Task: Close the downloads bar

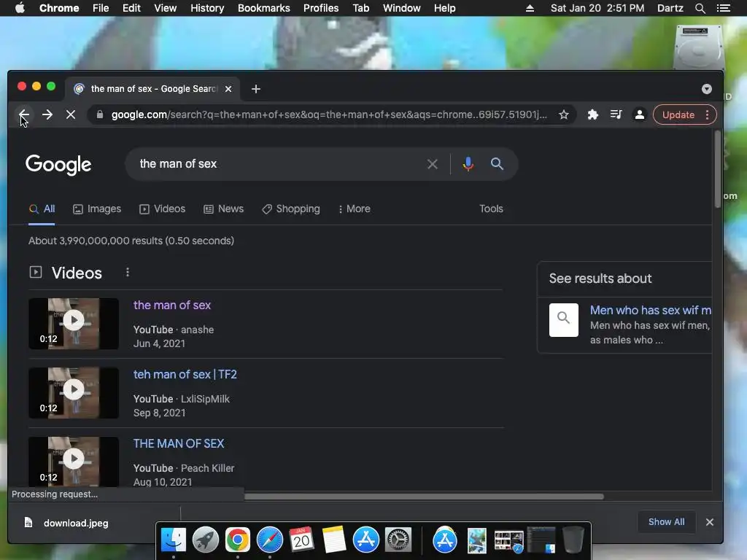Action: pos(709,522)
